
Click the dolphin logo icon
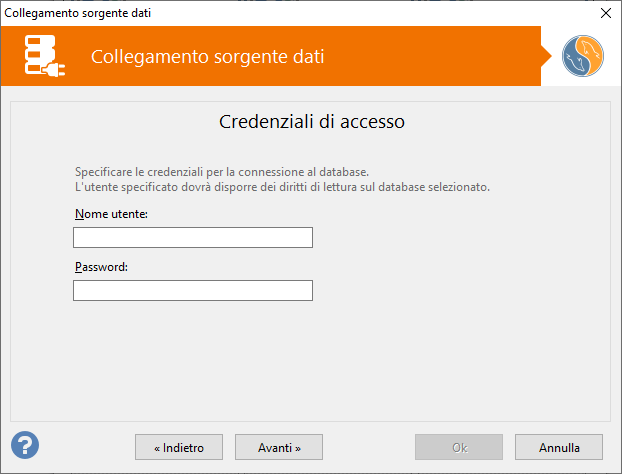pos(584,56)
